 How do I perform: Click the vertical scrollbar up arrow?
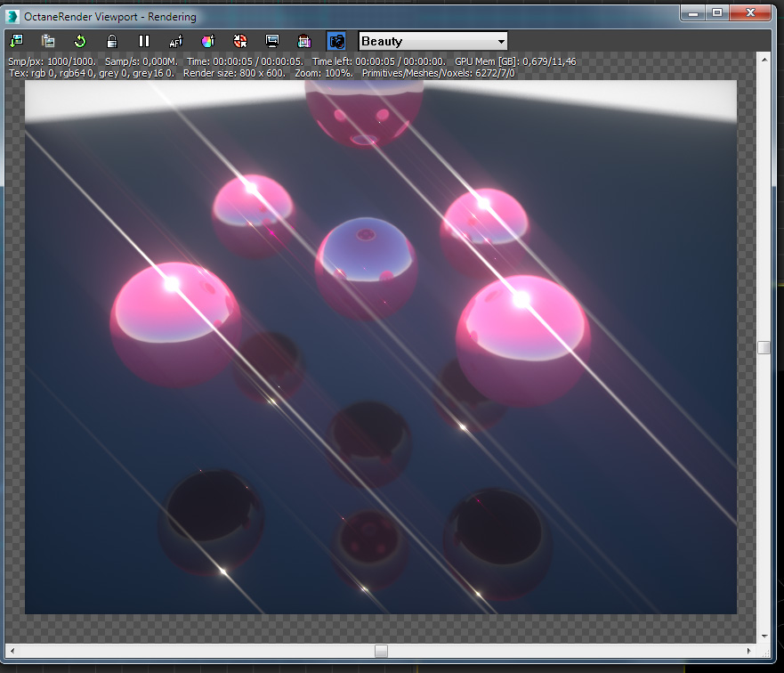pos(764,60)
